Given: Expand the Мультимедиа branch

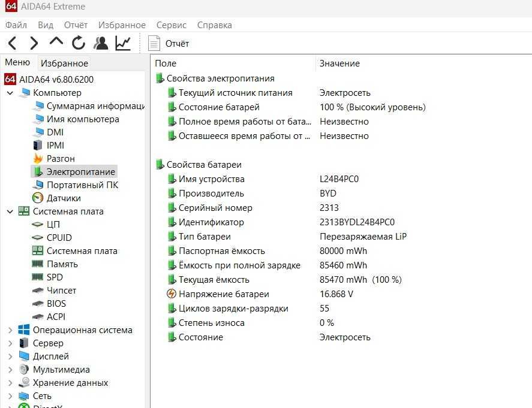Looking at the screenshot, I should click(10, 370).
